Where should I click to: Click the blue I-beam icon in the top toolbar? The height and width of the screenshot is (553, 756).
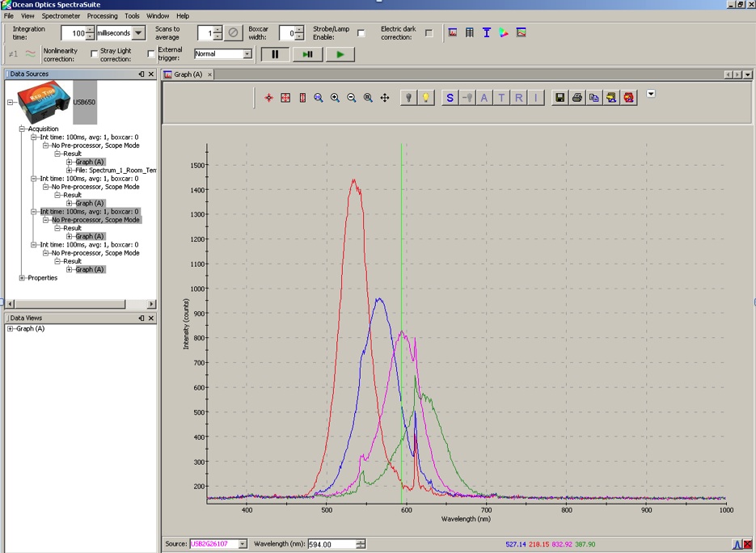487,33
